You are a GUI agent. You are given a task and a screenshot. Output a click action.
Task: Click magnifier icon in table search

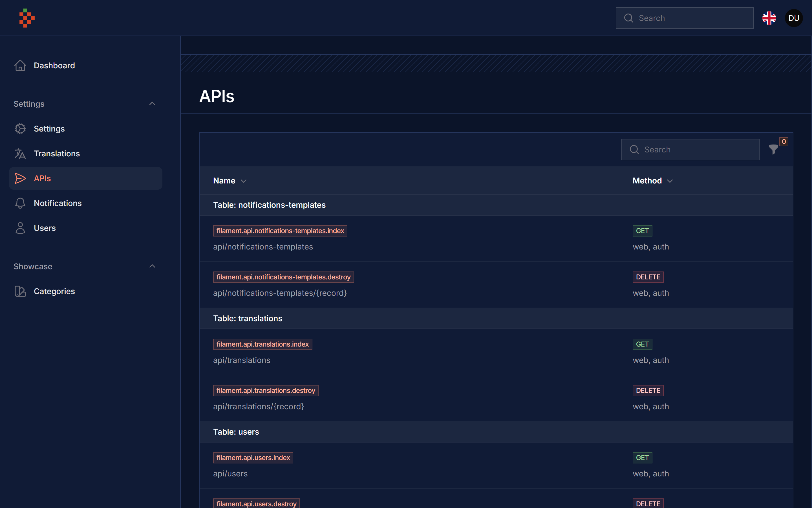[634, 150]
